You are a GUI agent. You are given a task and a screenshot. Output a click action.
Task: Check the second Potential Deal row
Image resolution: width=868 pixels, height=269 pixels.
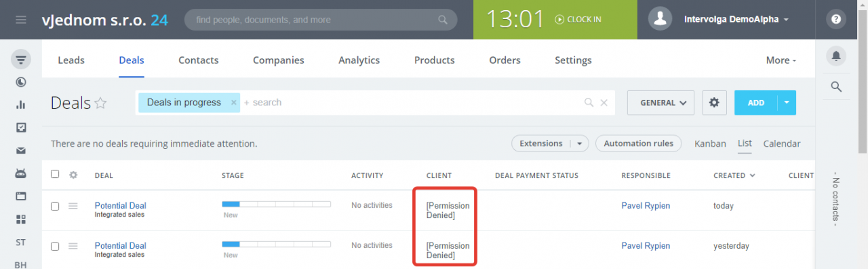55,247
